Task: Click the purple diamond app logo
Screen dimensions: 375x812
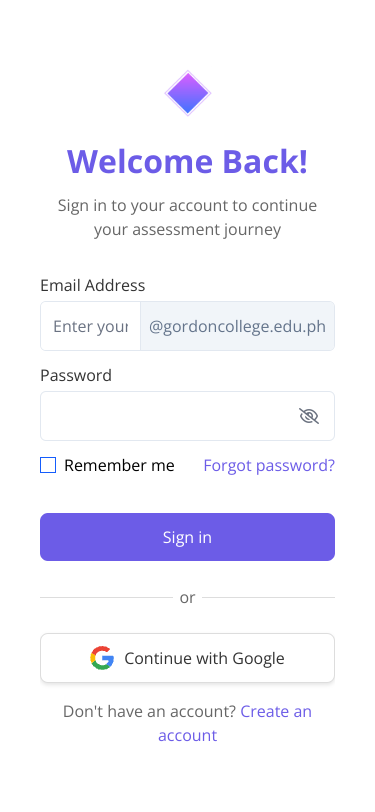Action: click(188, 93)
